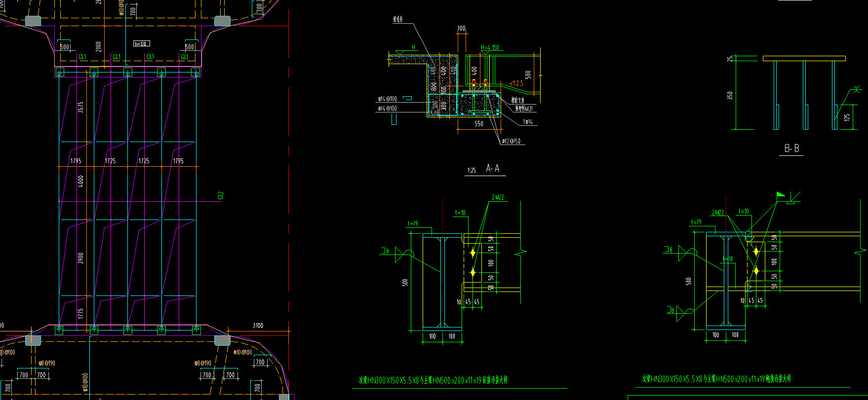Click the t=18 plate thickness label
Screen dimensions: 868x400
coord(728,259)
